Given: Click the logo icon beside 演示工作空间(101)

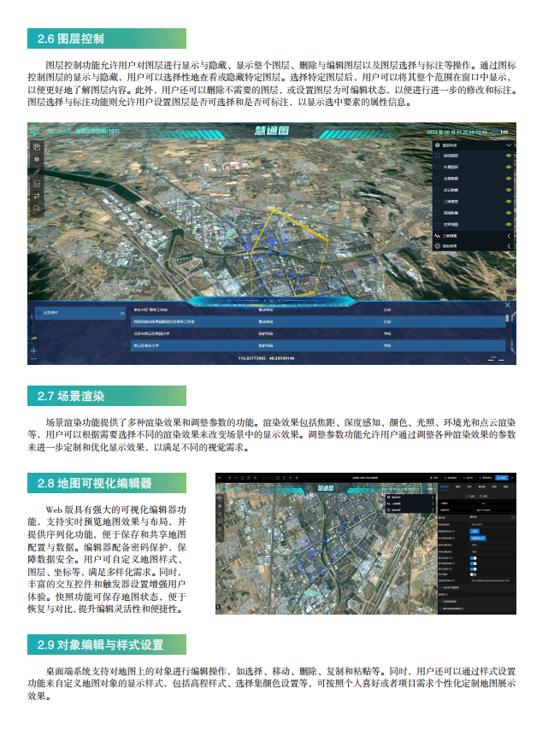Looking at the screenshot, I should pos(34,131).
